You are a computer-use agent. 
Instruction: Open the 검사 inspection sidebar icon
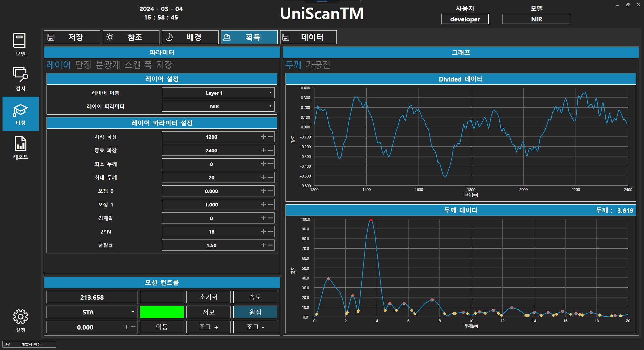point(20,79)
